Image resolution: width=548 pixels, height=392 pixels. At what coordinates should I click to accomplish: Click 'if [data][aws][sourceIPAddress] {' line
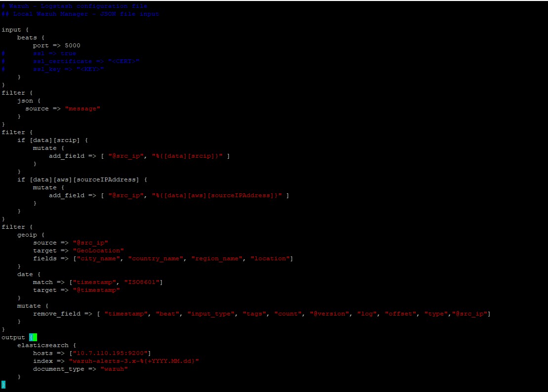pos(82,179)
